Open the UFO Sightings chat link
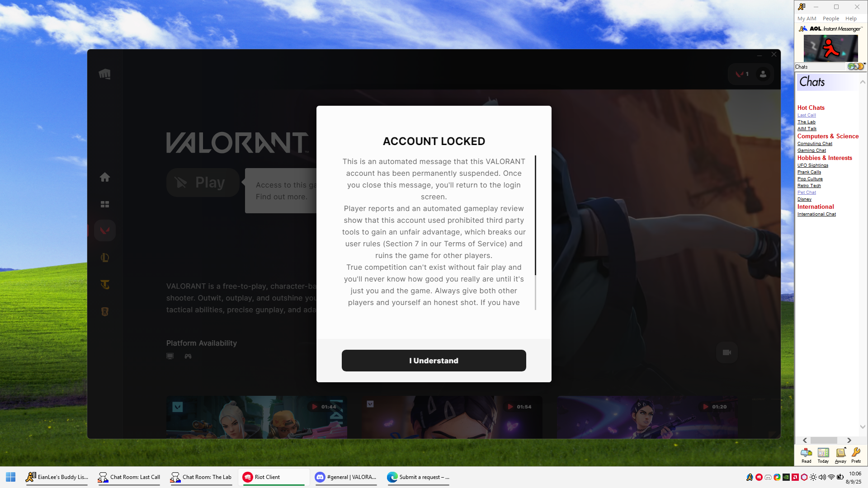The width and height of the screenshot is (868, 488). point(812,165)
